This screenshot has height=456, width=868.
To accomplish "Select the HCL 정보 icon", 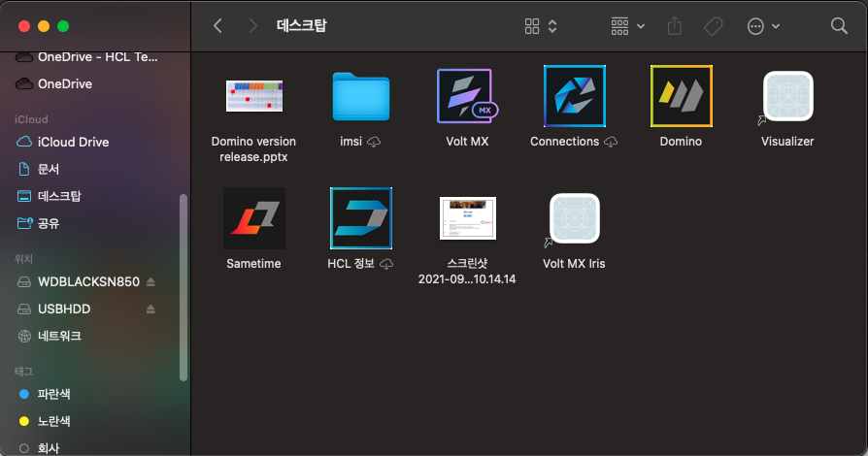I will 361,218.
